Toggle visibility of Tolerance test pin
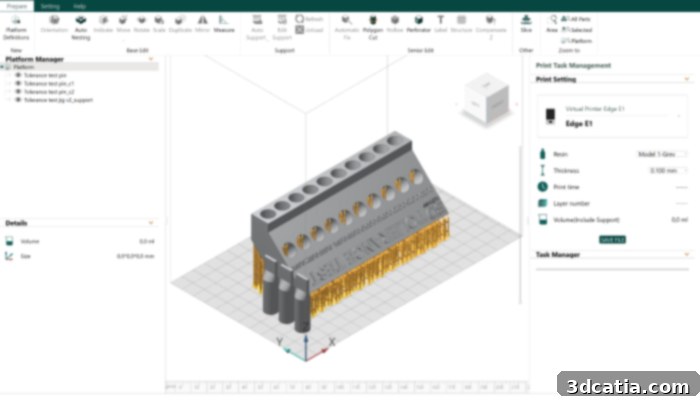This screenshot has height=400, width=700. (18, 75)
